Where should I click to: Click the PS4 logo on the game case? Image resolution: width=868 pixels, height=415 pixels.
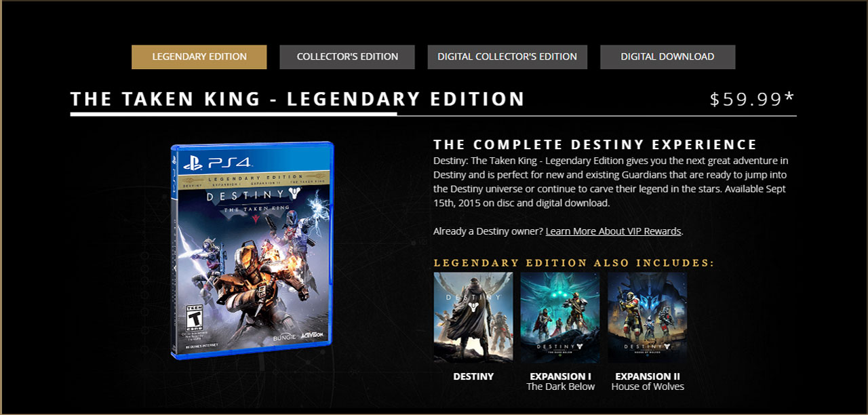point(217,162)
